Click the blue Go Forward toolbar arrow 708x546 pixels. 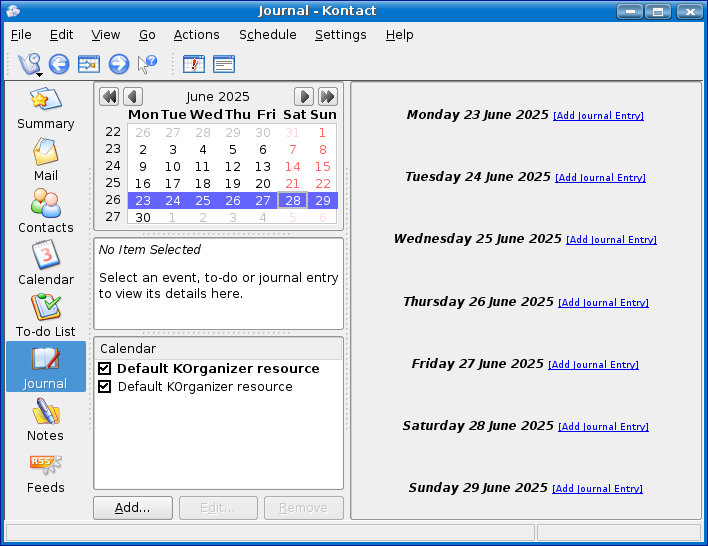coord(119,64)
